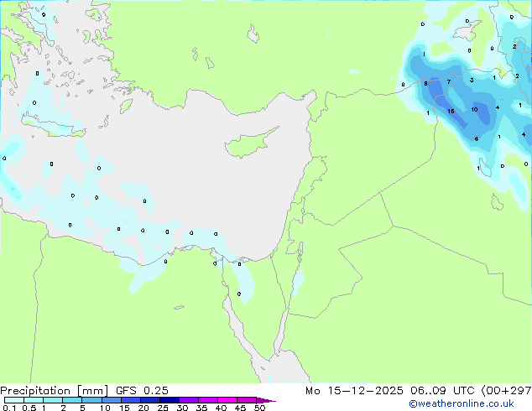
Task: Pick the legend swatch between 2 and 5
Action: click(72, 400)
